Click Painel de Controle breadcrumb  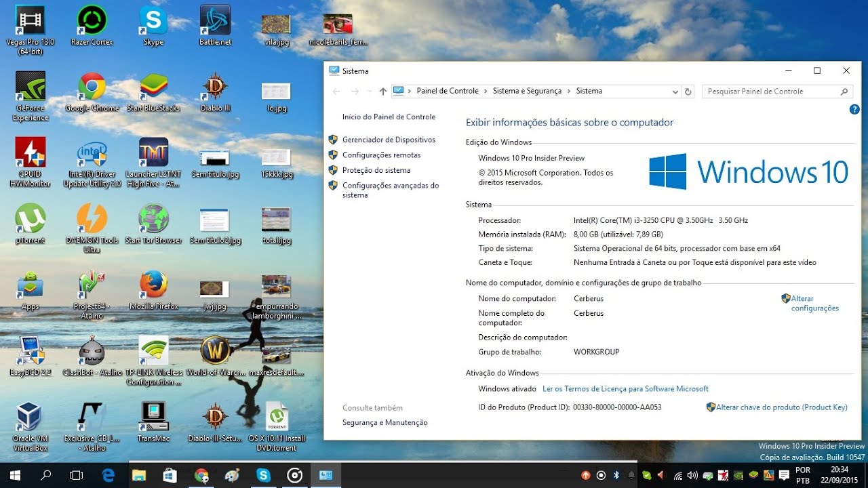448,91
